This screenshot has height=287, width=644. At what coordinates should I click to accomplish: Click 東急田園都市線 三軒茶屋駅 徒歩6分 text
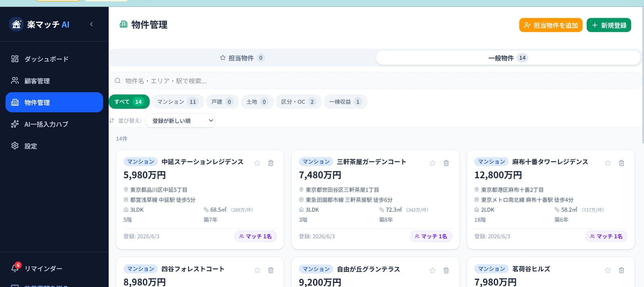(349, 200)
